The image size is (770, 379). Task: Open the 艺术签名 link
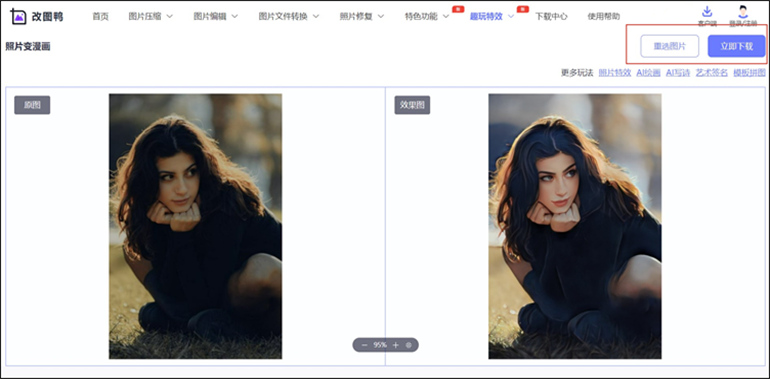[712, 73]
